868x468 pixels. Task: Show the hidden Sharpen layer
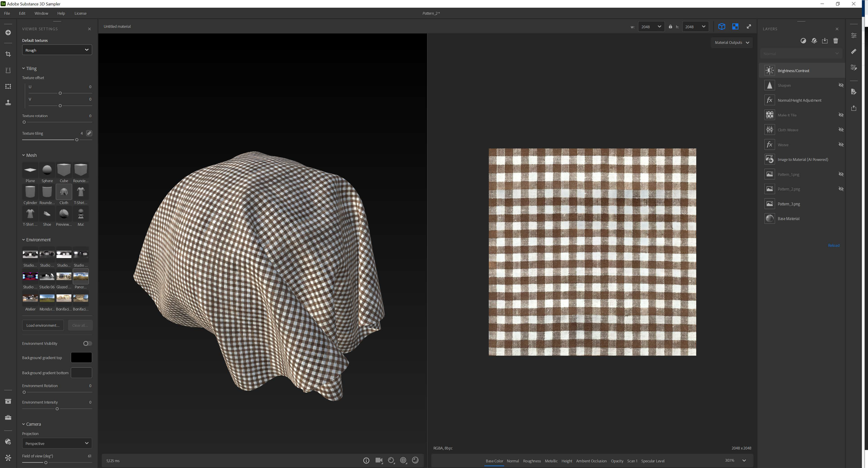click(x=841, y=85)
